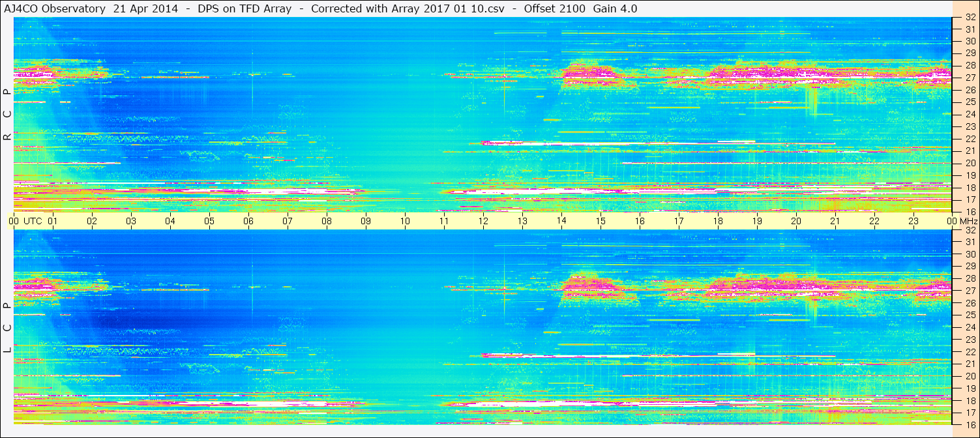The width and height of the screenshot is (980, 438).
Task: Click 32 MHz label on LCP frequency scale
Action: (970, 230)
